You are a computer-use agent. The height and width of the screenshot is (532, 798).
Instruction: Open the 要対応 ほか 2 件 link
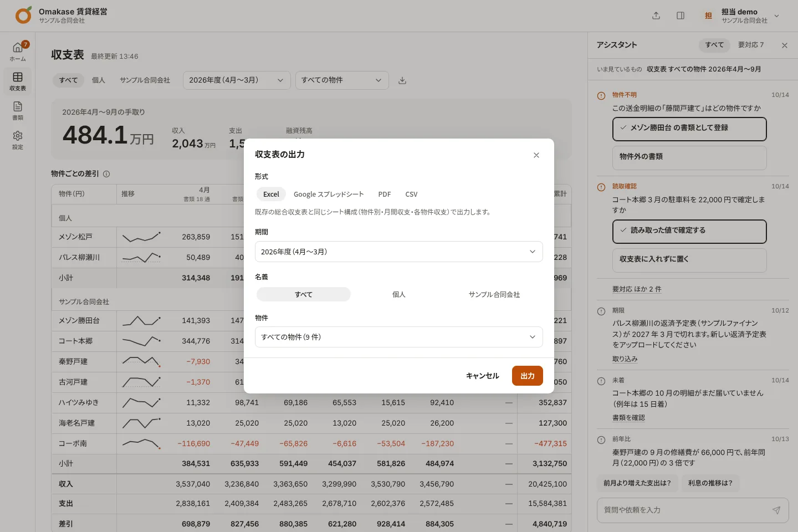coord(637,289)
